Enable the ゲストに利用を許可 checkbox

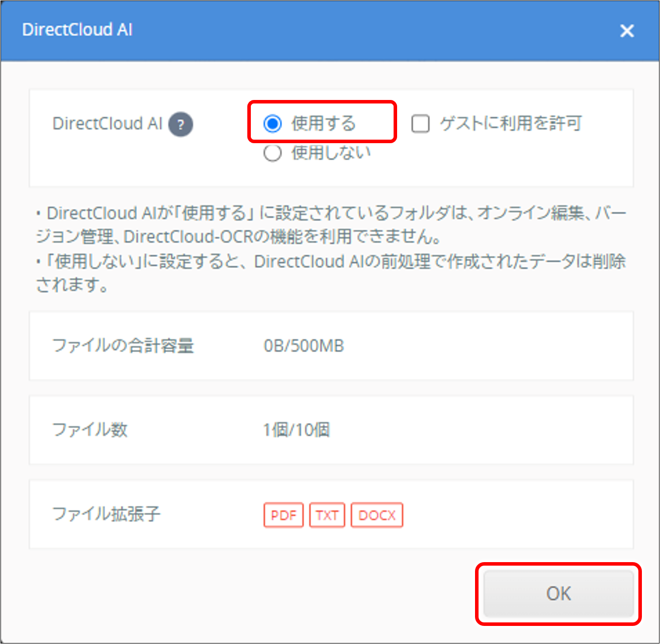[x=419, y=124]
